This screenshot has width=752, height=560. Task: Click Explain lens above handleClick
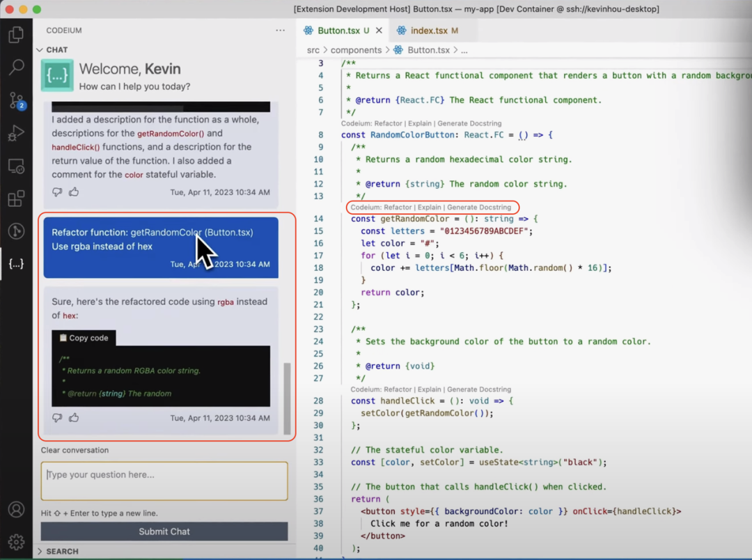429,389
